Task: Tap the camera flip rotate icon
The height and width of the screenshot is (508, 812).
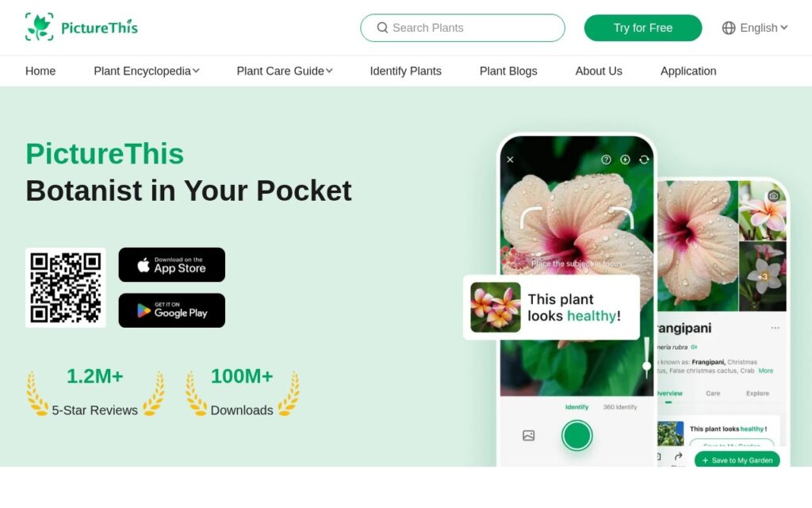Action: (644, 160)
